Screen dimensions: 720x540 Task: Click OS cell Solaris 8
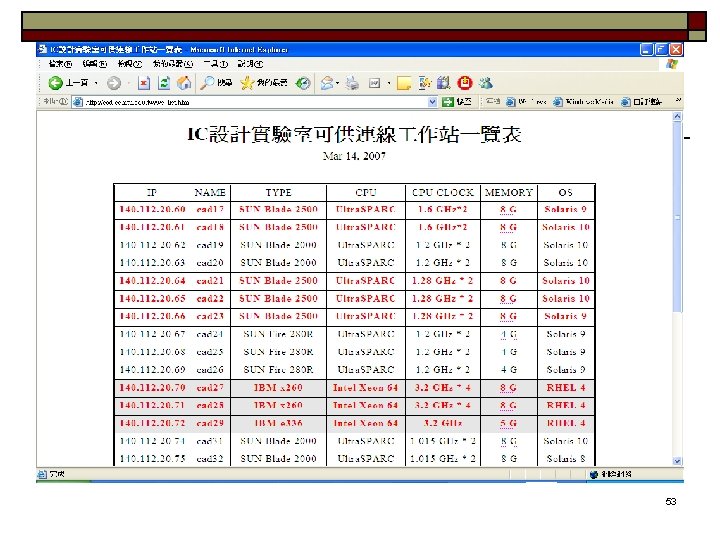566,459
